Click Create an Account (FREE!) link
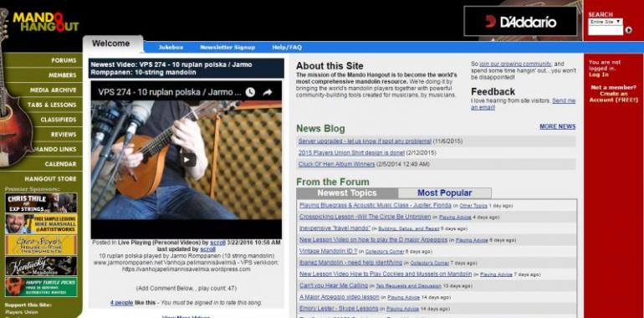 614,97
